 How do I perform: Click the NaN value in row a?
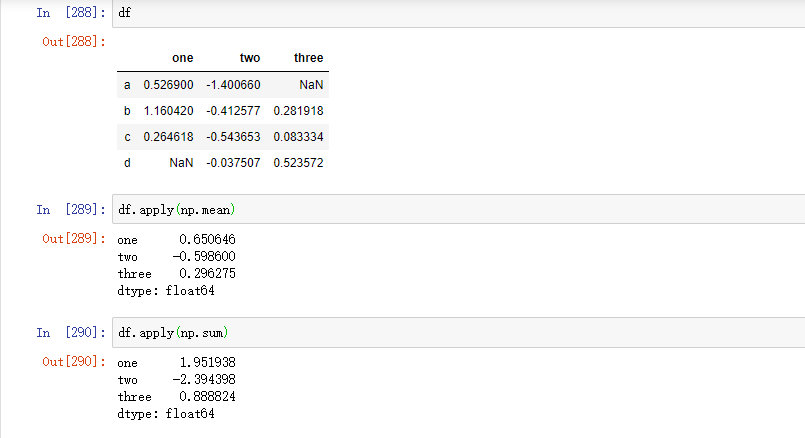click(x=311, y=85)
